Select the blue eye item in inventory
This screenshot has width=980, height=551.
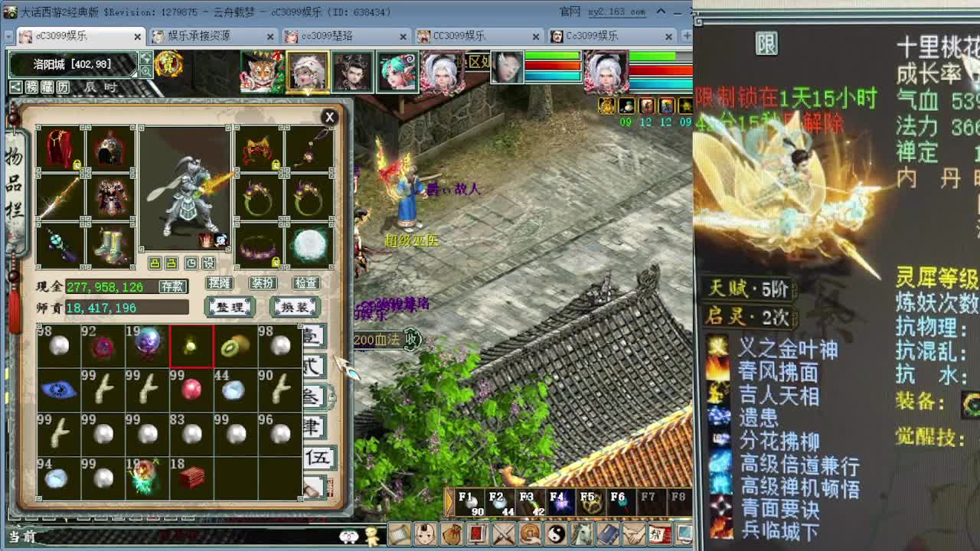click(x=58, y=390)
